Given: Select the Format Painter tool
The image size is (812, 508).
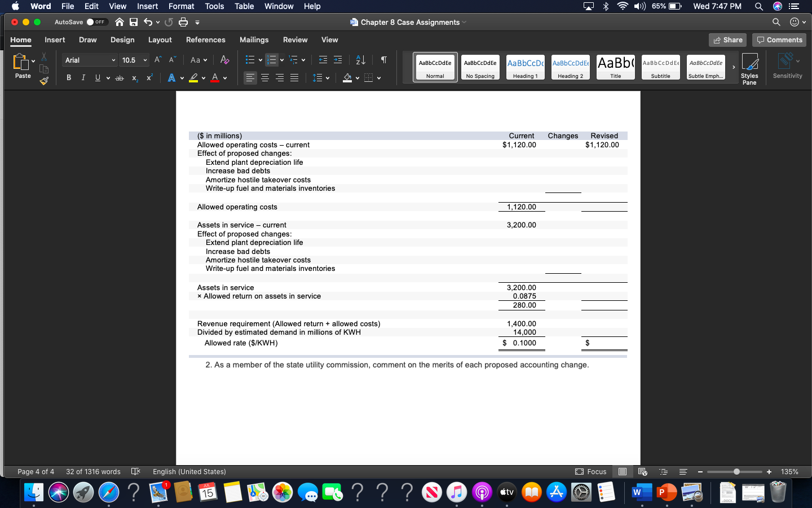Looking at the screenshot, I should pos(43,81).
